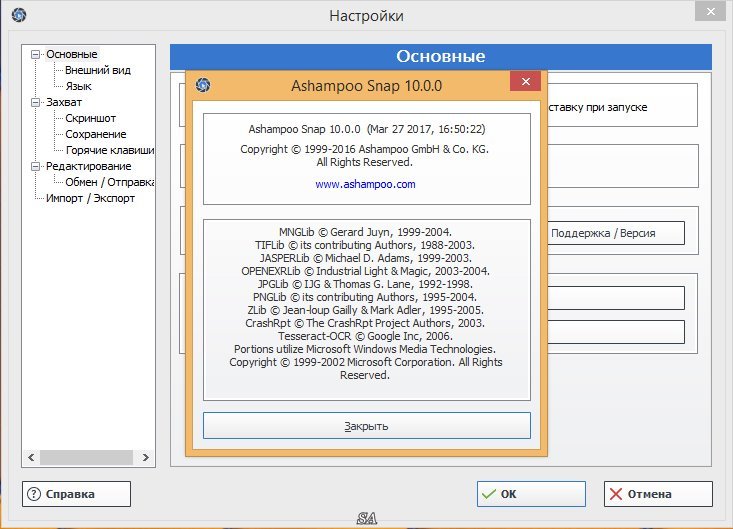Viewport: 733px width, 529px height.
Task: Click left arrow of tree horizontal scrollbar
Action: (x=31, y=457)
